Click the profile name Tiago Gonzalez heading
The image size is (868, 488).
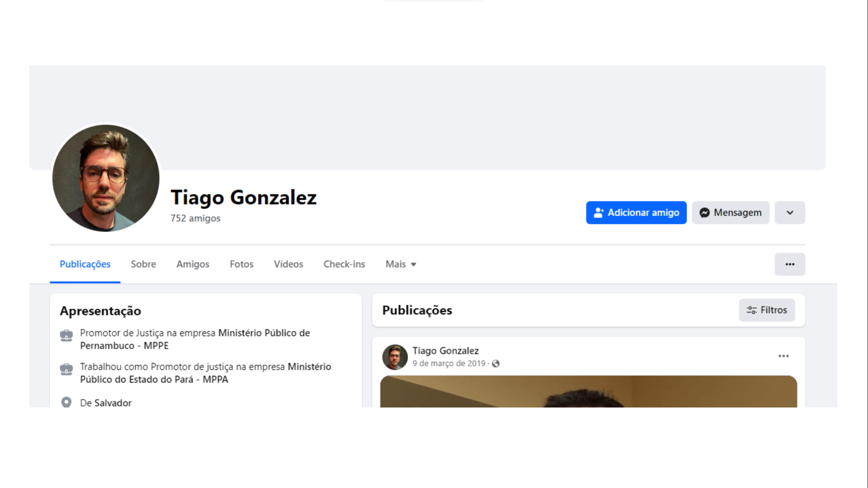click(x=243, y=198)
